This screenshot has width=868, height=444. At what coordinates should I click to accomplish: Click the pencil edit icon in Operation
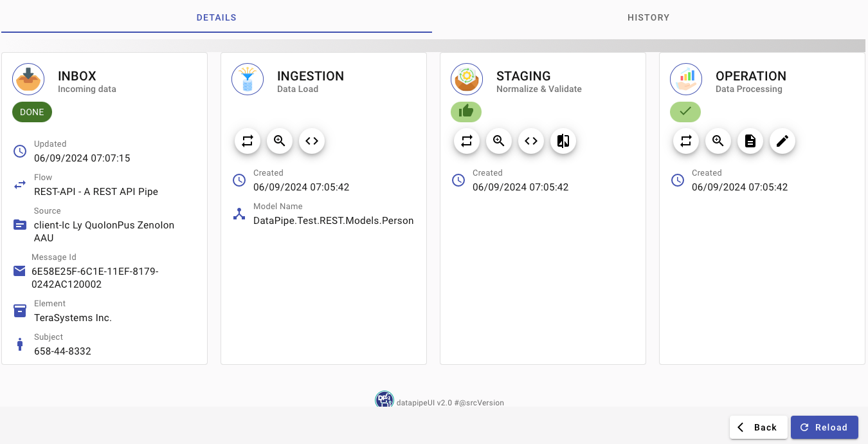point(782,141)
